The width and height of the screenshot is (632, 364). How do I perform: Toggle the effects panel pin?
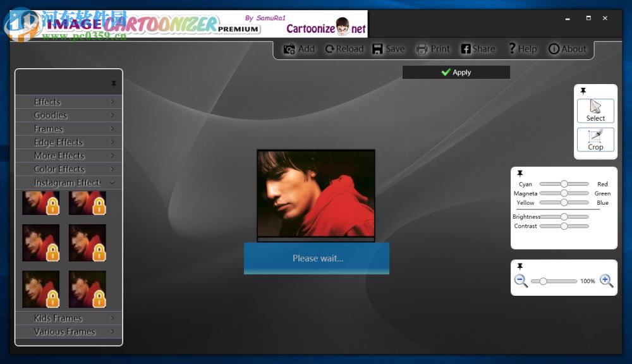pyautogui.click(x=114, y=83)
